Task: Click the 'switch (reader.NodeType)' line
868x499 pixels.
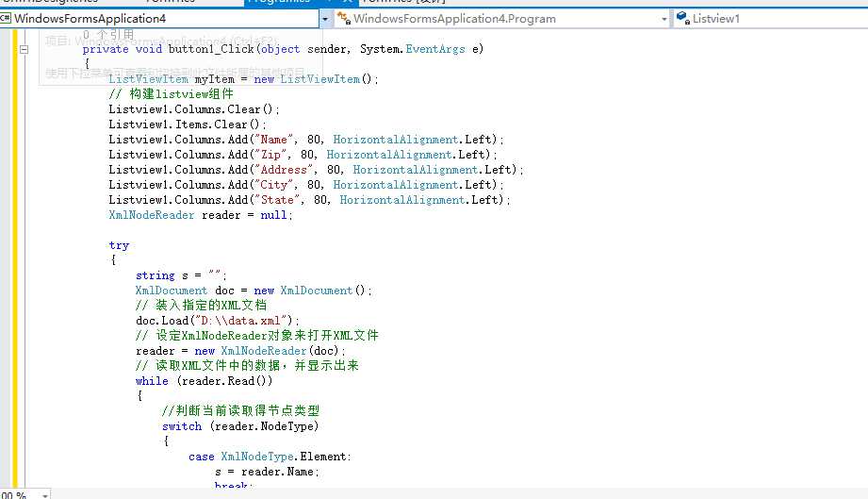Action: (240, 425)
